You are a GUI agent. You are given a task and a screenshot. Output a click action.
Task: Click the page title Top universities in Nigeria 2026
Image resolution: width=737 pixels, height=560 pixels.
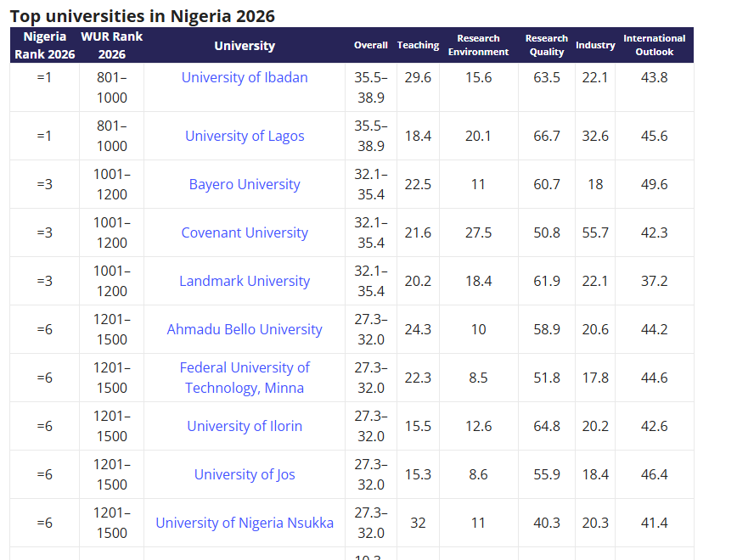(143, 16)
